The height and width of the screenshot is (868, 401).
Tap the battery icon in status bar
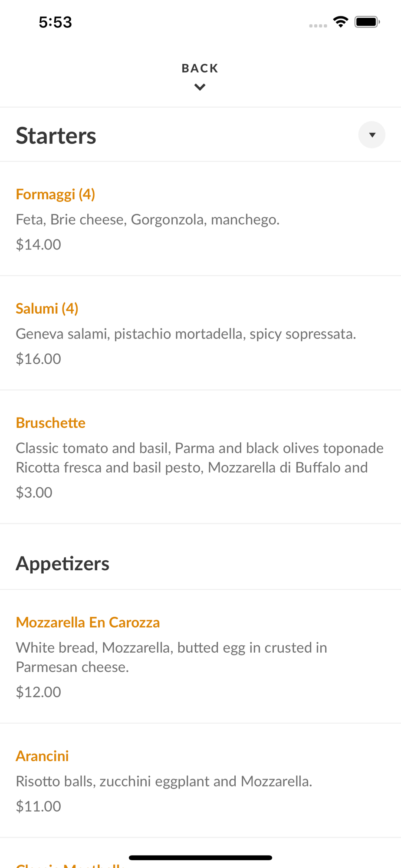point(367,22)
